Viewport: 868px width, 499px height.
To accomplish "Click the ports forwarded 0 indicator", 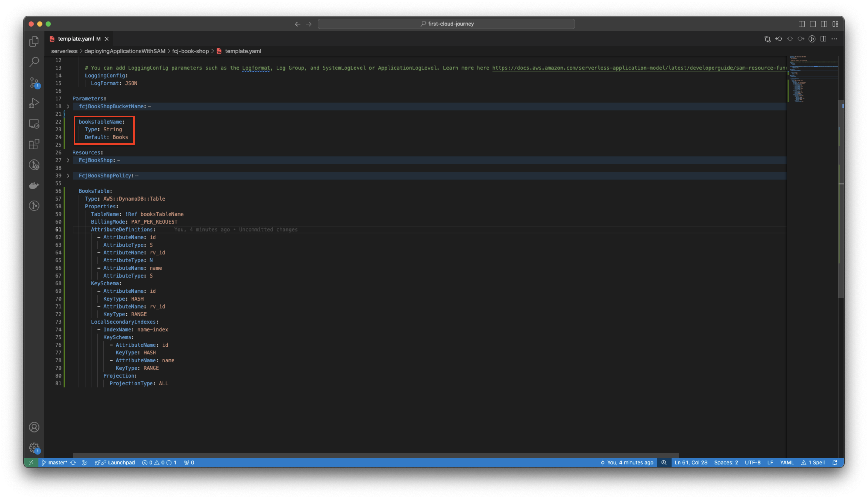I will click(189, 463).
